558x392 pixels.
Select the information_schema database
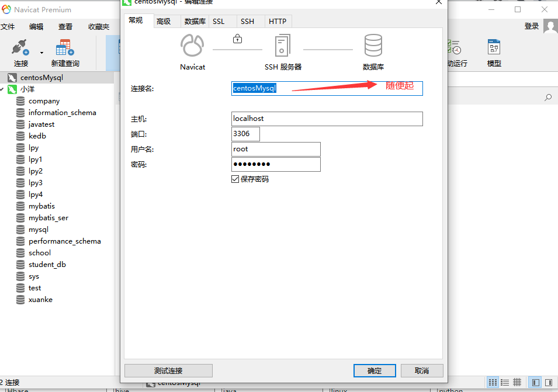[x=63, y=113]
